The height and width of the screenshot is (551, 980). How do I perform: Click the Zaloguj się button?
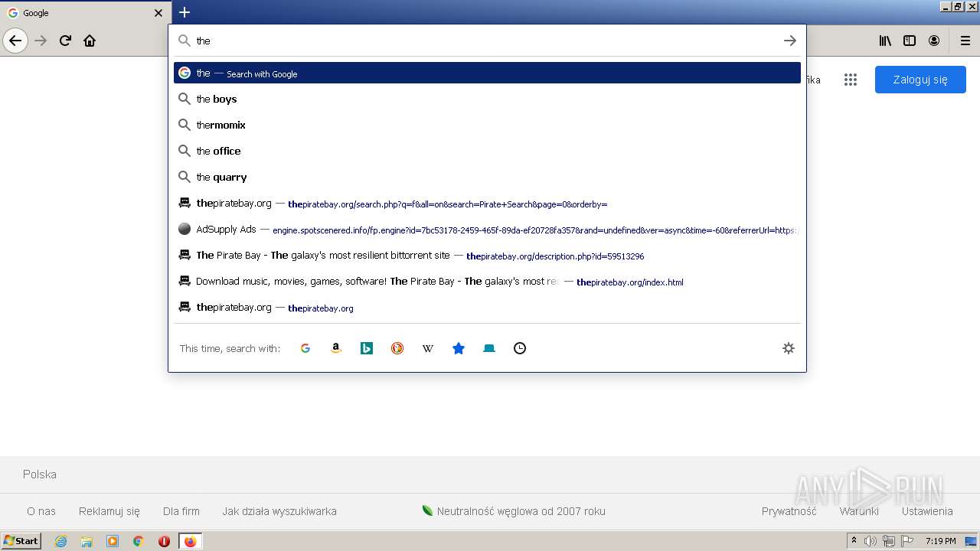pos(920,80)
